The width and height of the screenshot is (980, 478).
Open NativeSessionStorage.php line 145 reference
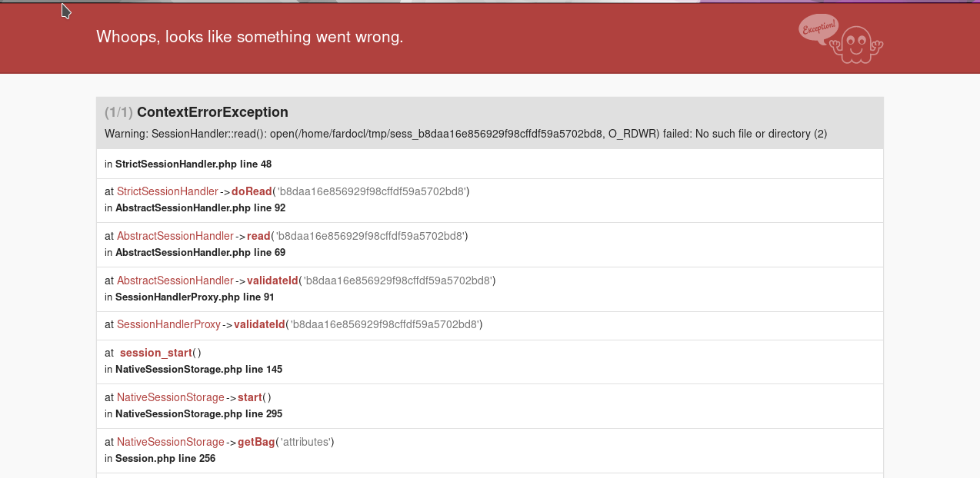tap(198, 370)
